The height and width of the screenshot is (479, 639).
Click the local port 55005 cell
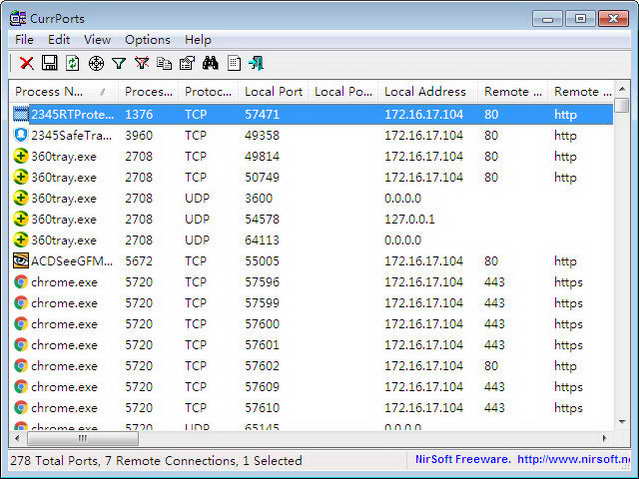point(262,261)
